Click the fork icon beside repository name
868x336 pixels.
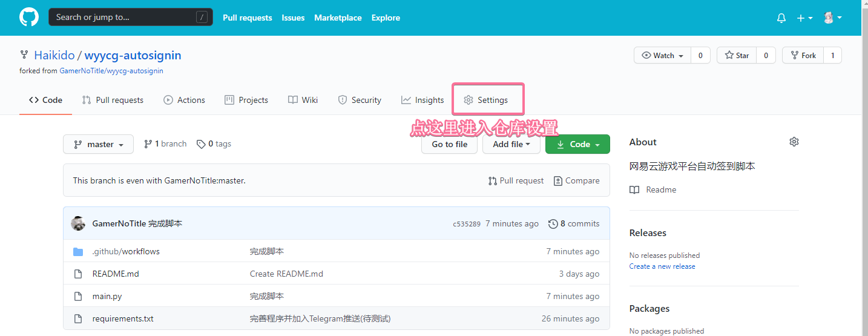[24, 55]
